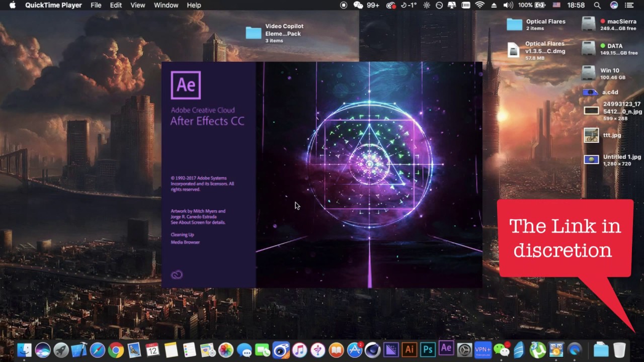
Task: Open Downloads folder in the dock
Action: point(601,350)
